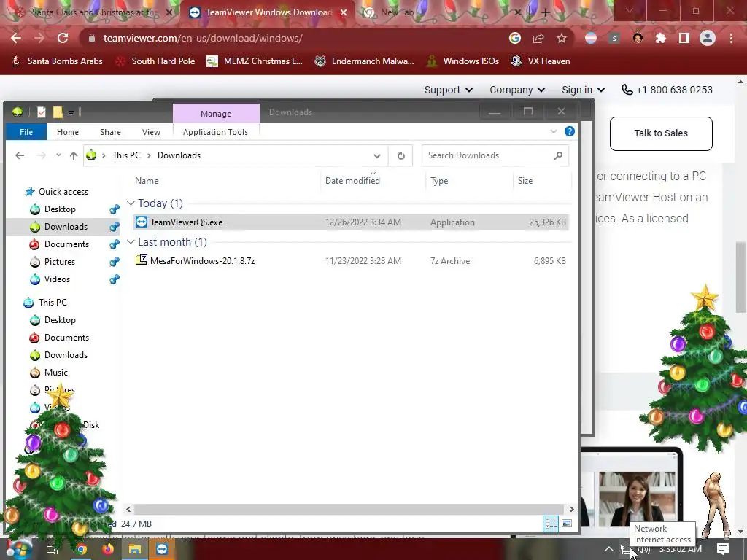Open Music under This PC
This screenshot has width=747, height=560.
55,373
